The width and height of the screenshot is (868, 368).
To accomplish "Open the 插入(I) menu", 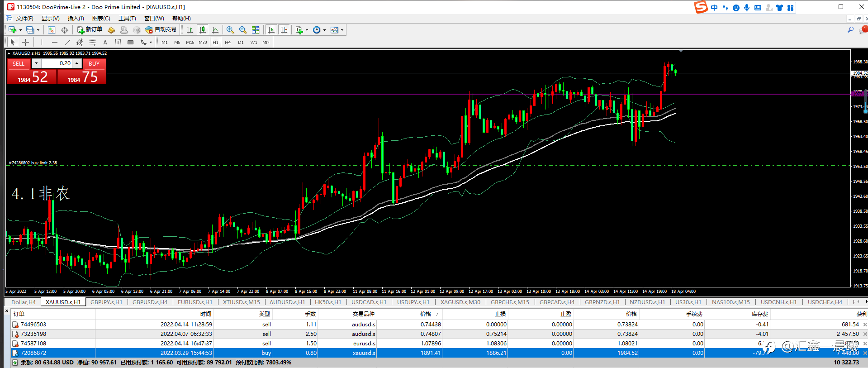I will click(76, 18).
